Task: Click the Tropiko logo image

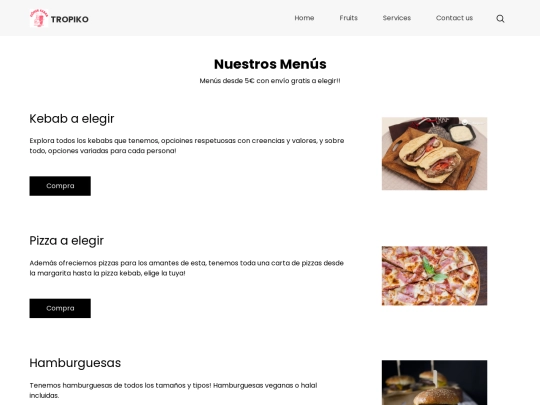Action: point(39,18)
